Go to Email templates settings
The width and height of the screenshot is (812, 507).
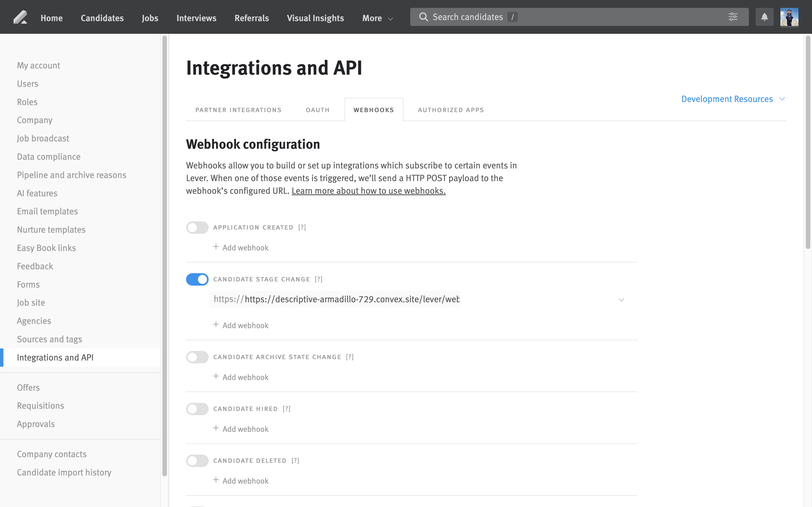click(x=47, y=211)
